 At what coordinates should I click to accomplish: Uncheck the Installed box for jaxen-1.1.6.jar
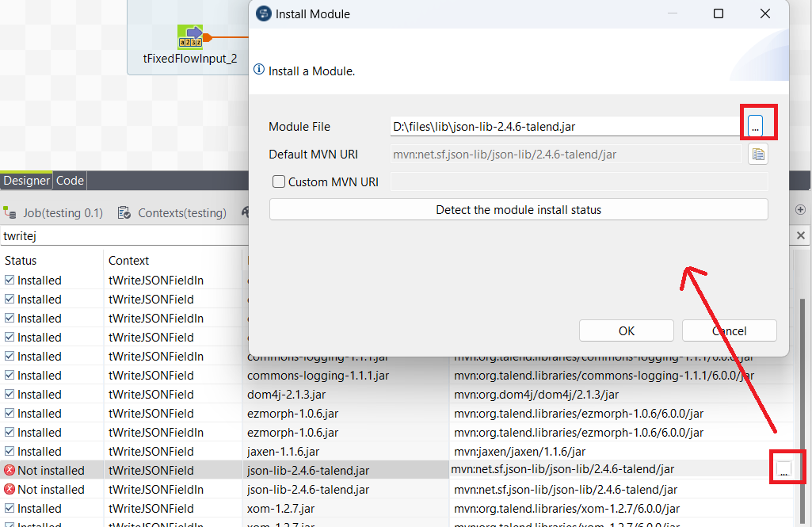click(8, 451)
